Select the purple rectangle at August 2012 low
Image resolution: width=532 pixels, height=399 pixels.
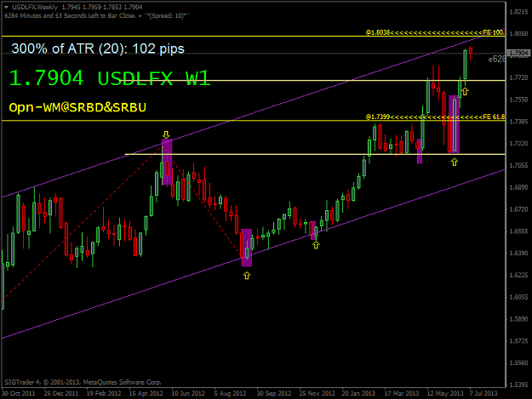point(247,248)
